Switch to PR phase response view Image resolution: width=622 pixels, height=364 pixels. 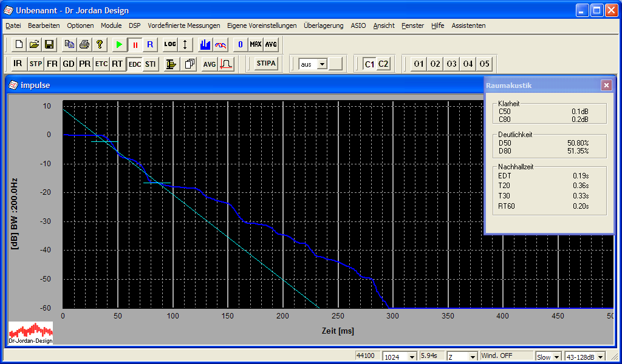coord(84,64)
